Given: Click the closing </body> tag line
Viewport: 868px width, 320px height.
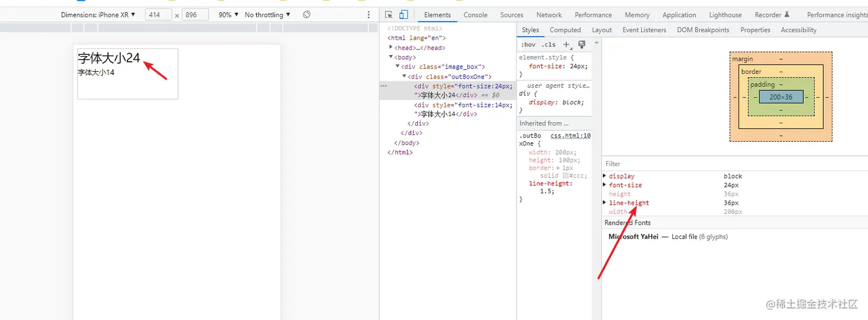Looking at the screenshot, I should point(406,143).
